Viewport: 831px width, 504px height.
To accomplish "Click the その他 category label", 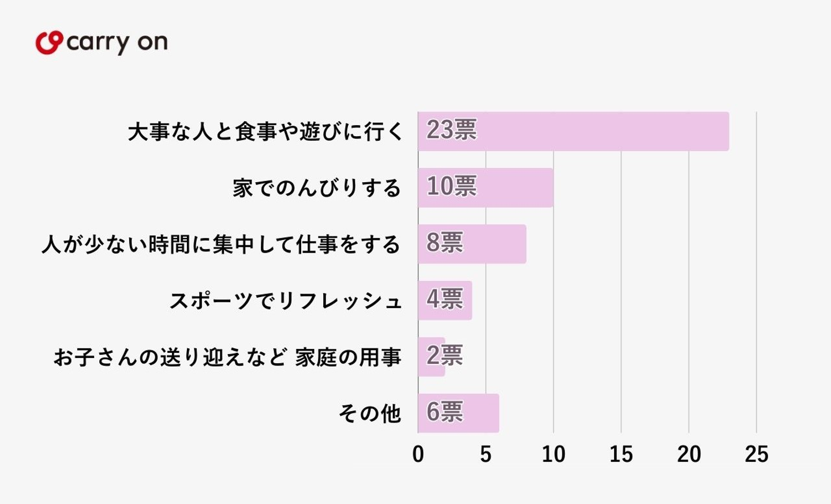I will (369, 413).
